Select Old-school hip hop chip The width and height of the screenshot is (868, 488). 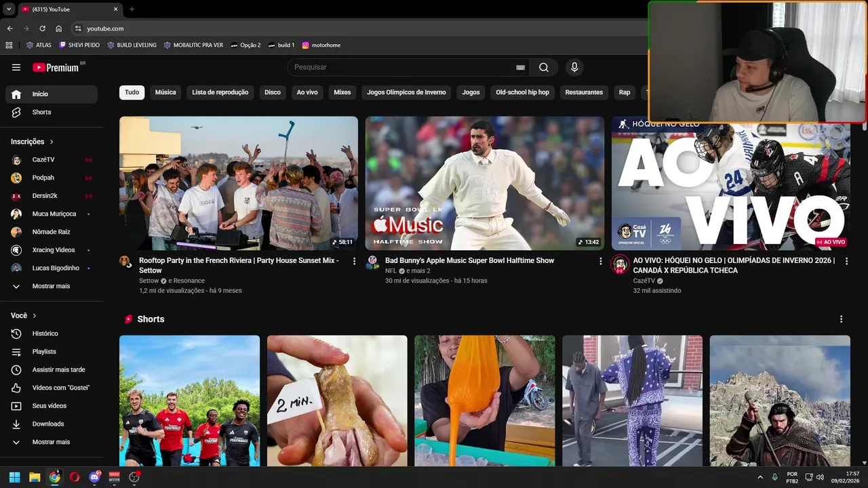click(522, 92)
